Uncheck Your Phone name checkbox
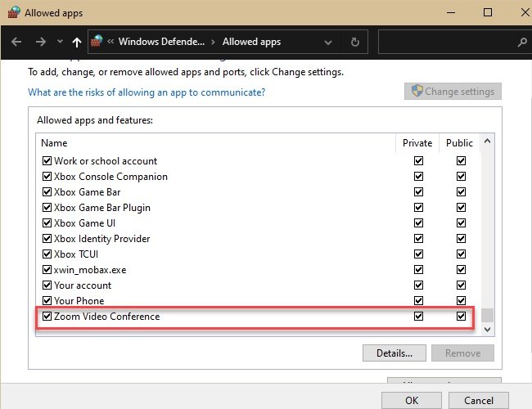This screenshot has width=532, height=409. 47,301
